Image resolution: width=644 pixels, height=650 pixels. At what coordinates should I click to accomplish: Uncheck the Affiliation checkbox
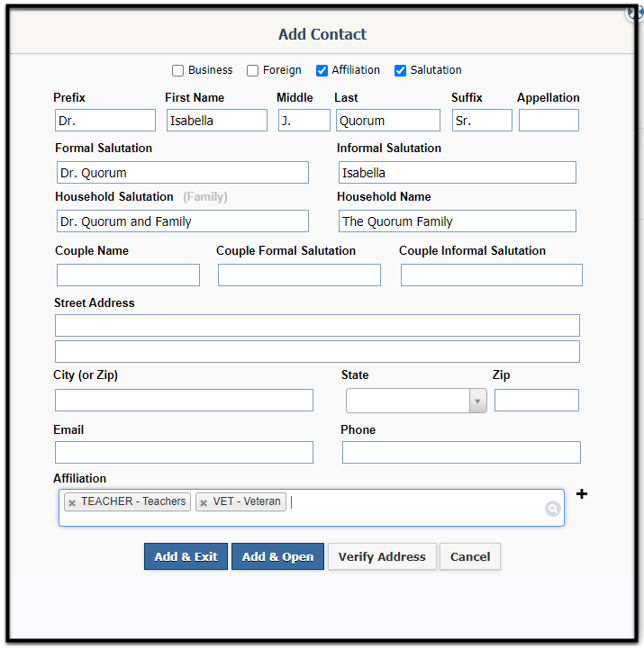click(322, 70)
